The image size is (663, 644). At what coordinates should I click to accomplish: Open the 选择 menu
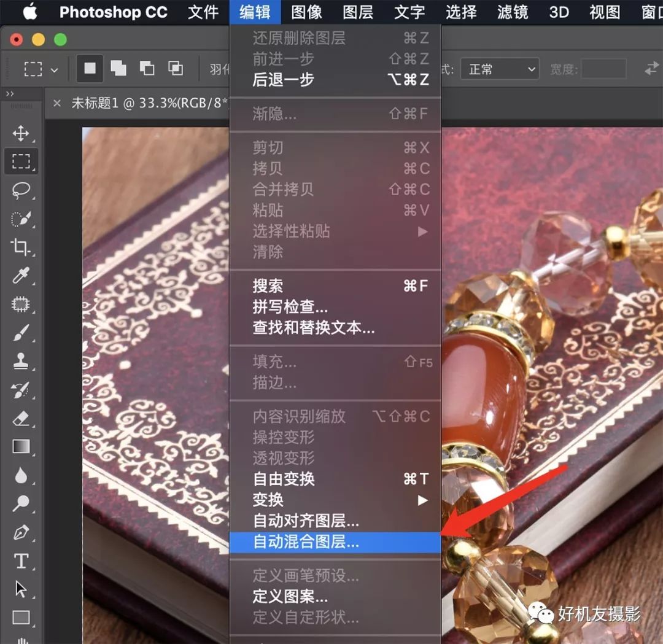click(461, 12)
